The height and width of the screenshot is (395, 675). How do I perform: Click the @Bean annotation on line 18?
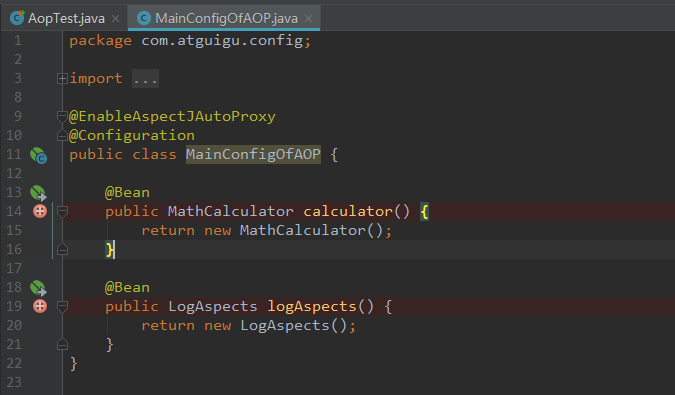(127, 288)
